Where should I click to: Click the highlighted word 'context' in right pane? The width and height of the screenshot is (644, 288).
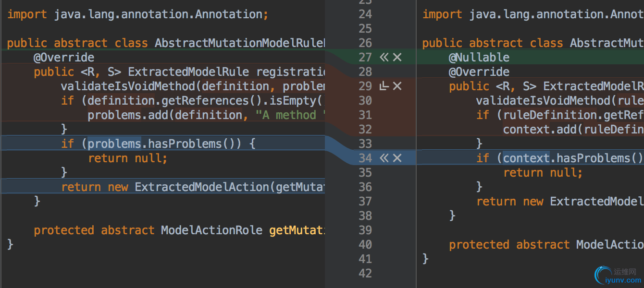[526, 158]
